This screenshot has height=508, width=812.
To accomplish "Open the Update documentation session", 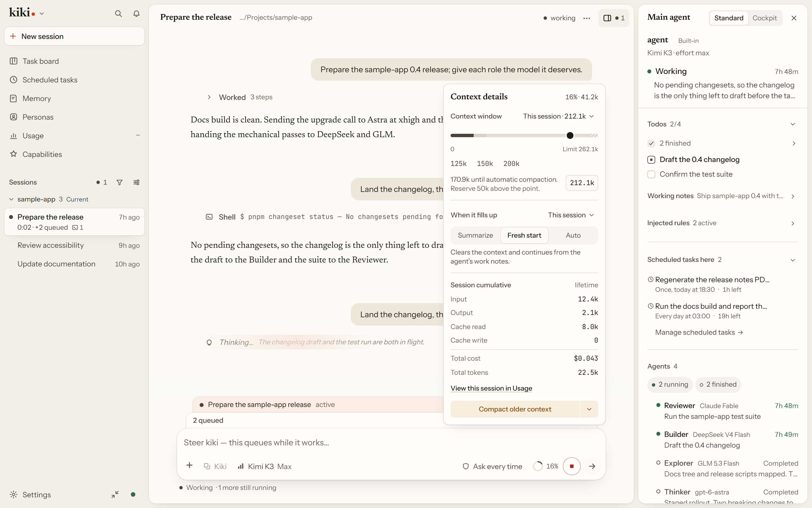I will tap(74, 264).
